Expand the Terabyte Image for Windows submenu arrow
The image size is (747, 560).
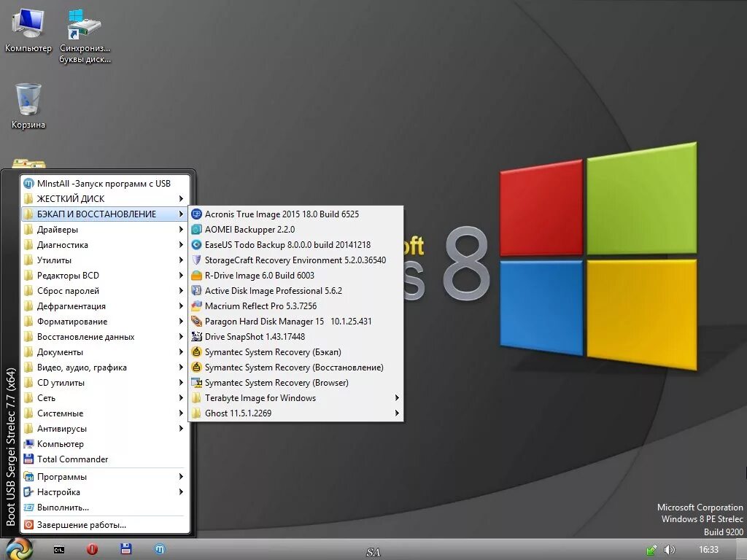click(397, 397)
